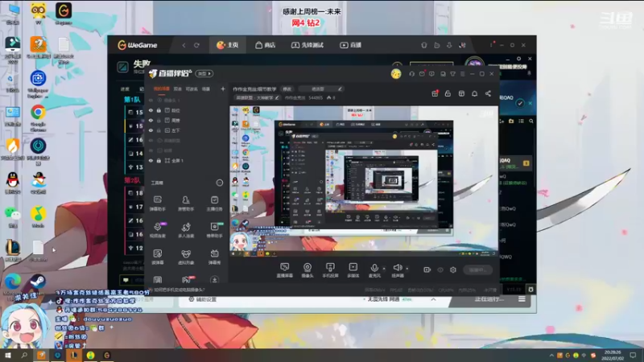Open speaker device dropdown arrow
This screenshot has width=644, height=362.
click(407, 269)
